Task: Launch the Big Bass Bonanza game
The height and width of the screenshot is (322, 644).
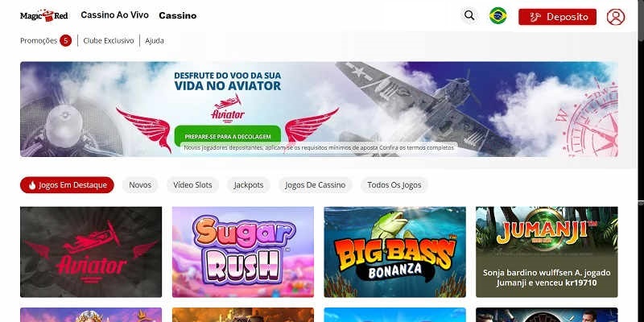Action: coord(394,252)
